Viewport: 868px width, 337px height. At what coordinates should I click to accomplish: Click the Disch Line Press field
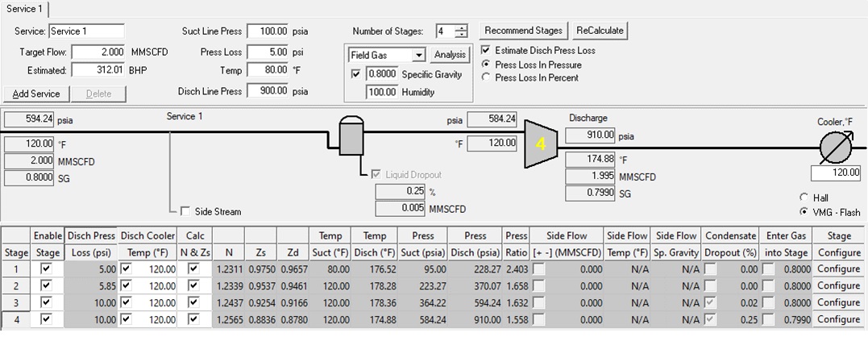(x=268, y=90)
